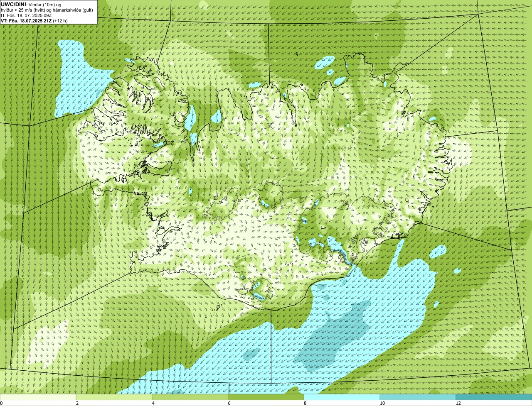Click the above-12 m/s dark teal legend band
Image resolution: width=532 pixels, height=406 pixels.
(494, 397)
